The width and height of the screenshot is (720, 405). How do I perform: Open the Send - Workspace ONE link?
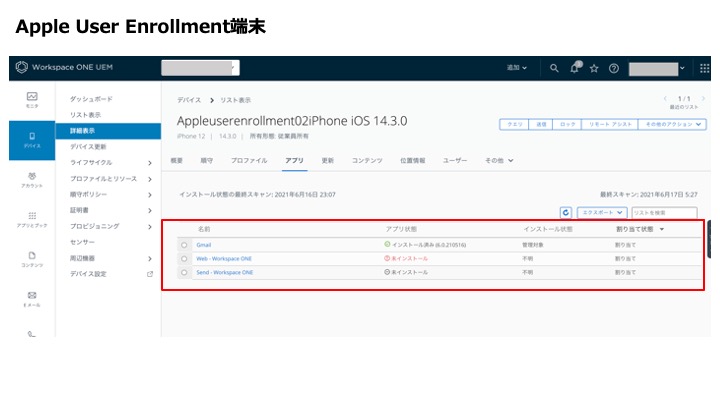(225, 273)
